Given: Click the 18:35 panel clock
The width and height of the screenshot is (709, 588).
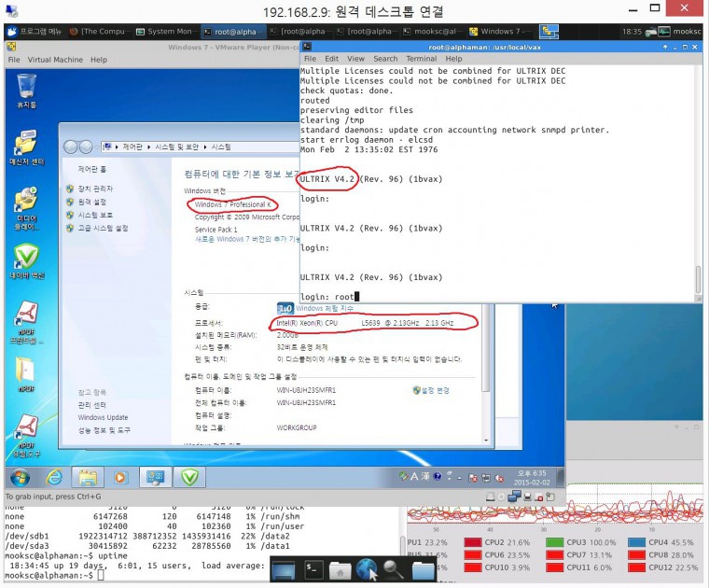Looking at the screenshot, I should [x=632, y=31].
